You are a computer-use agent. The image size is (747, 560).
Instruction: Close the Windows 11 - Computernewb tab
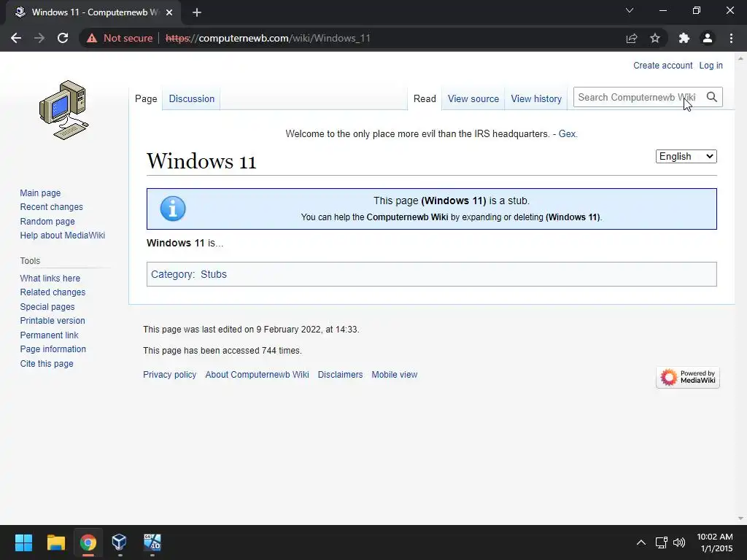[x=169, y=12]
